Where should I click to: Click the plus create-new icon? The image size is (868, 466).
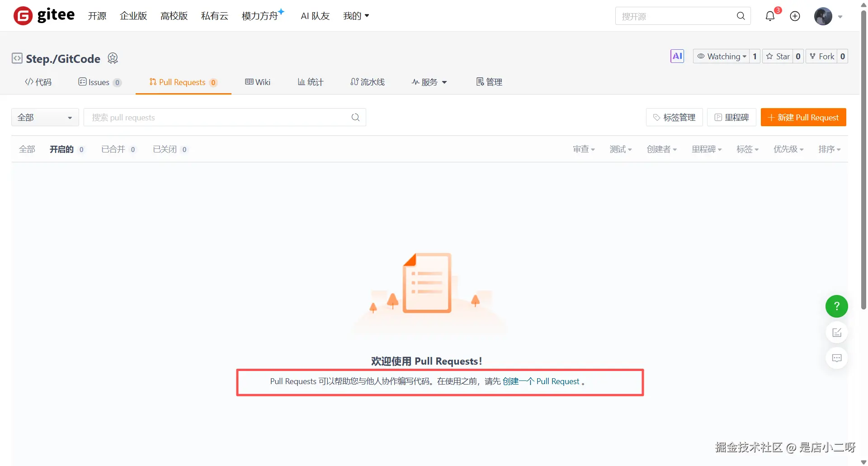pyautogui.click(x=795, y=16)
